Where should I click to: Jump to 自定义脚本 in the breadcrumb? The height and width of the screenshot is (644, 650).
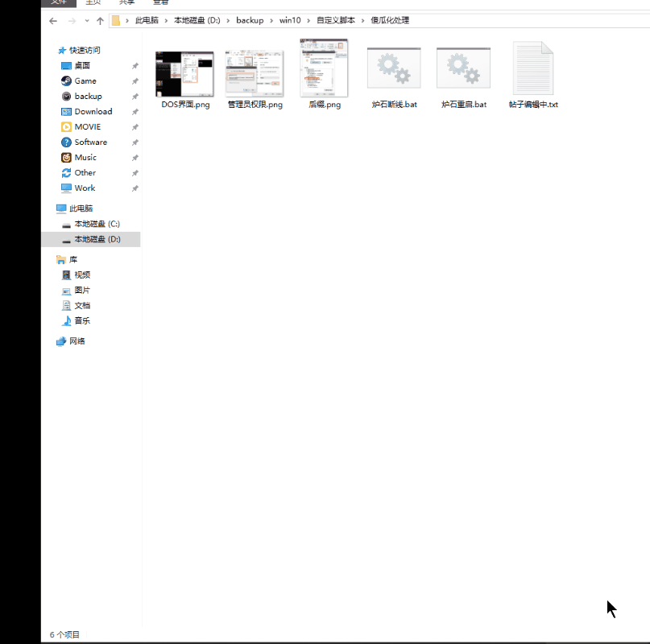[336, 20]
